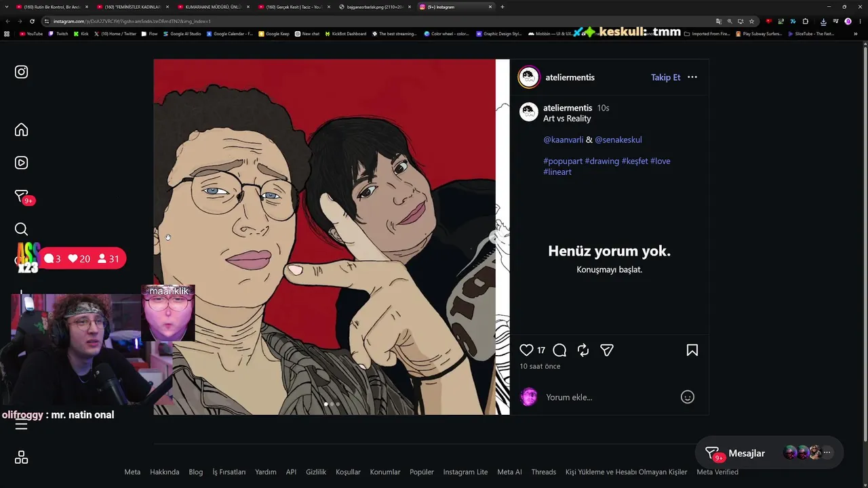Viewport: 868px width, 488px height.
Task: Open comments via the speech bubble icon
Action: coord(559,350)
